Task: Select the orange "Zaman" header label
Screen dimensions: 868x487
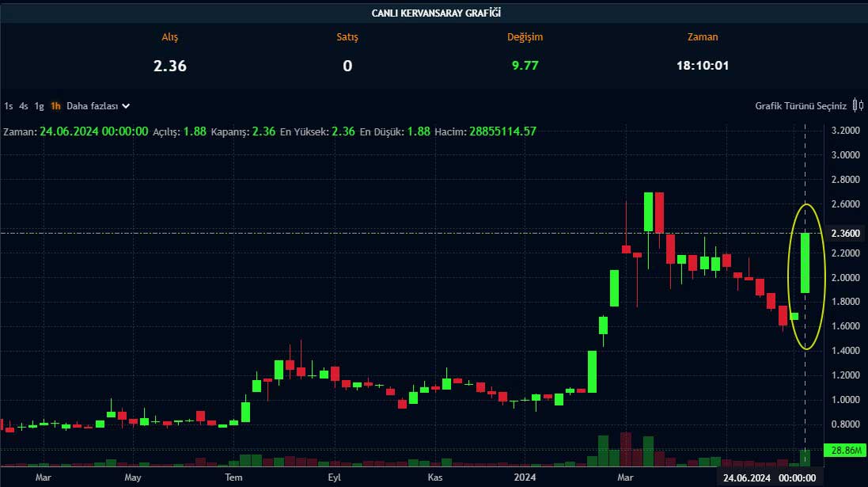Action: point(703,37)
